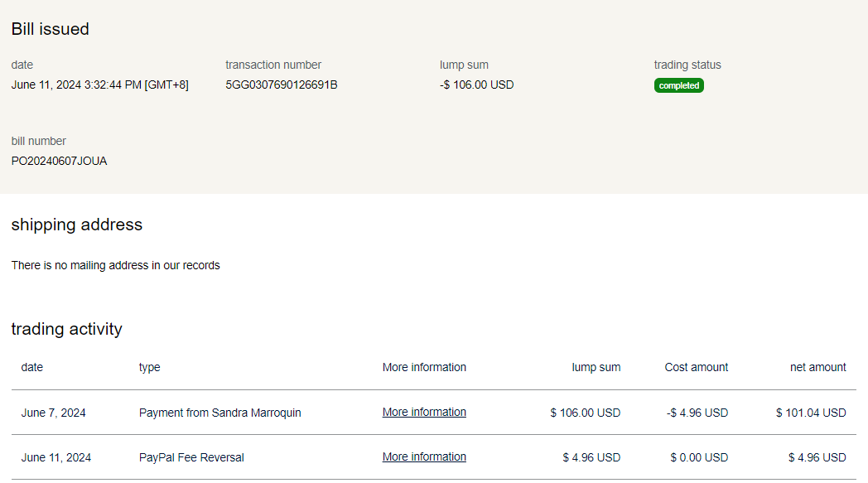Click the June 7, 2024 date cell

(53, 413)
